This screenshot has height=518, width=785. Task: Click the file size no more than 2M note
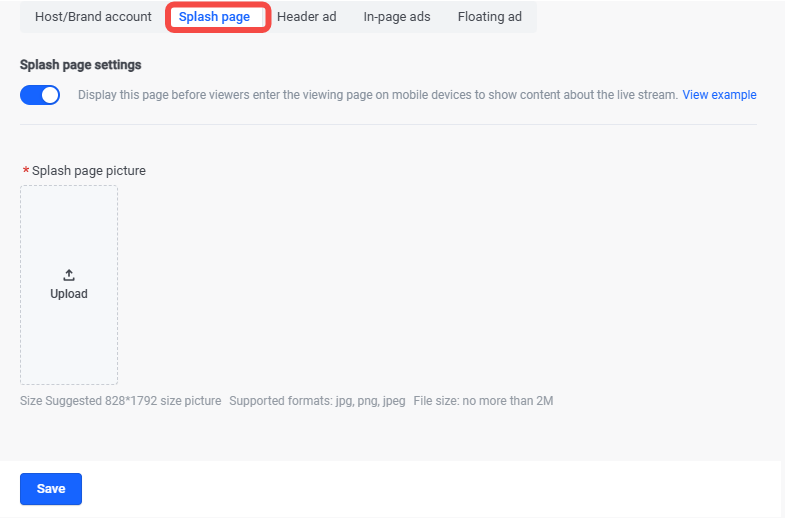tap(483, 401)
